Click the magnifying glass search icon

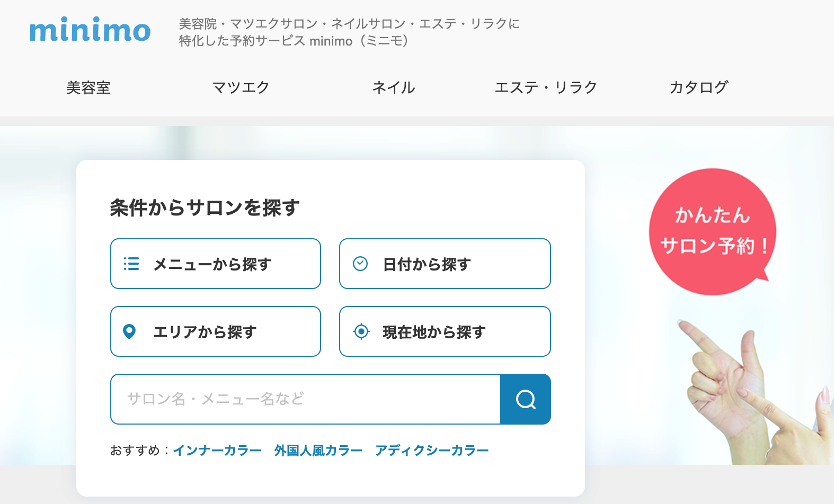point(525,399)
